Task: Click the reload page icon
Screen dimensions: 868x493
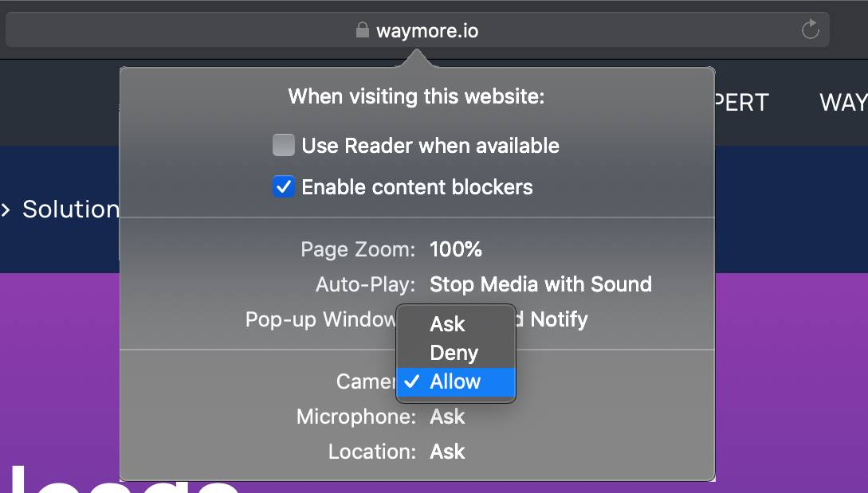Action: tap(811, 30)
